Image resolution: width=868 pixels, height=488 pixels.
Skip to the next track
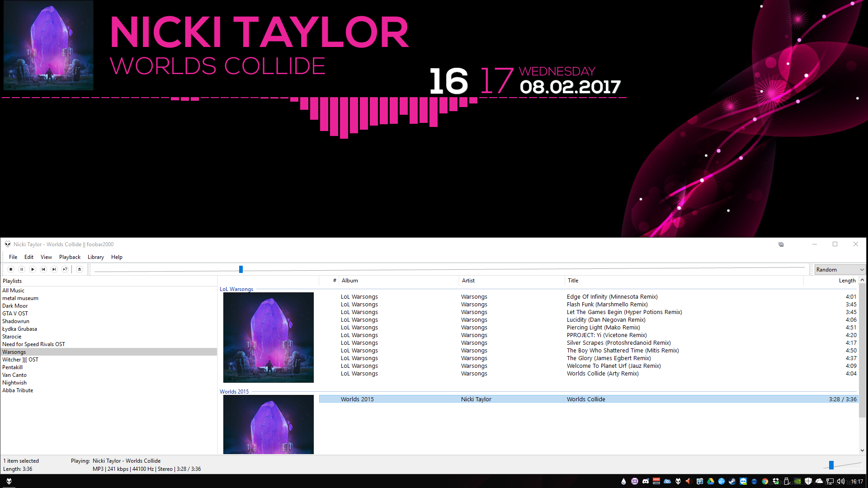(54, 269)
